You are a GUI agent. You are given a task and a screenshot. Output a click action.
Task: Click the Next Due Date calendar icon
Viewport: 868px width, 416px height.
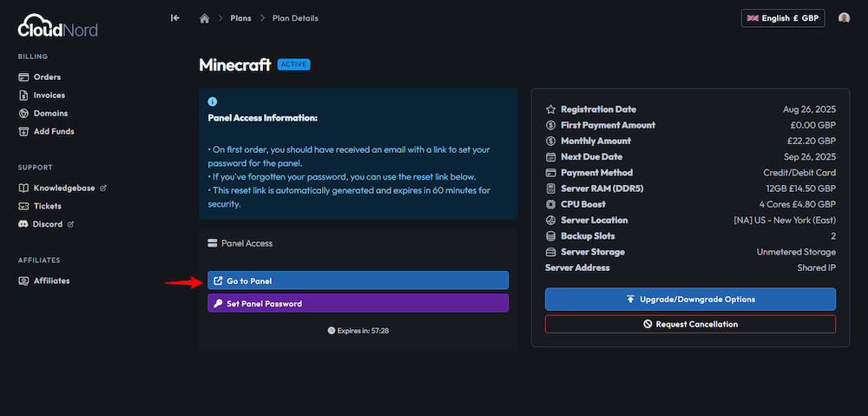(550, 157)
